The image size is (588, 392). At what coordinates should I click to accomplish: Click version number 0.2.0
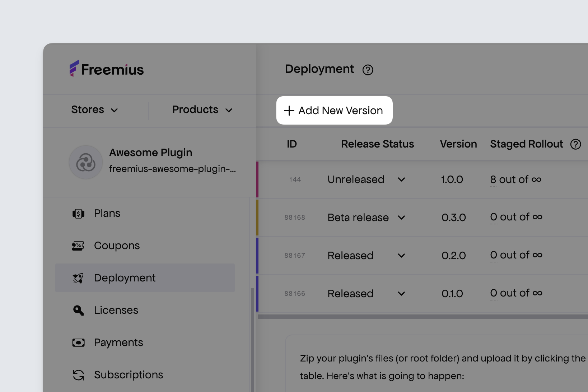(454, 256)
